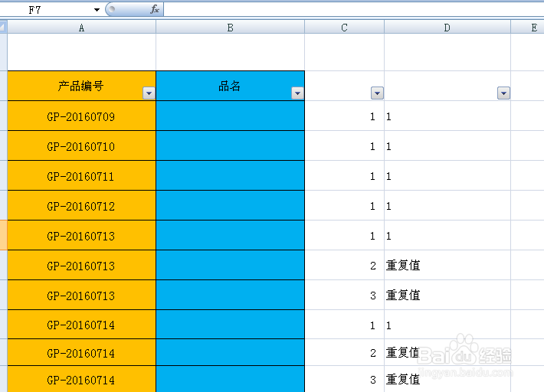This screenshot has height=392, width=544.
Task: Select blue 品名 cell next to GP-20160712
Action: pos(231,205)
